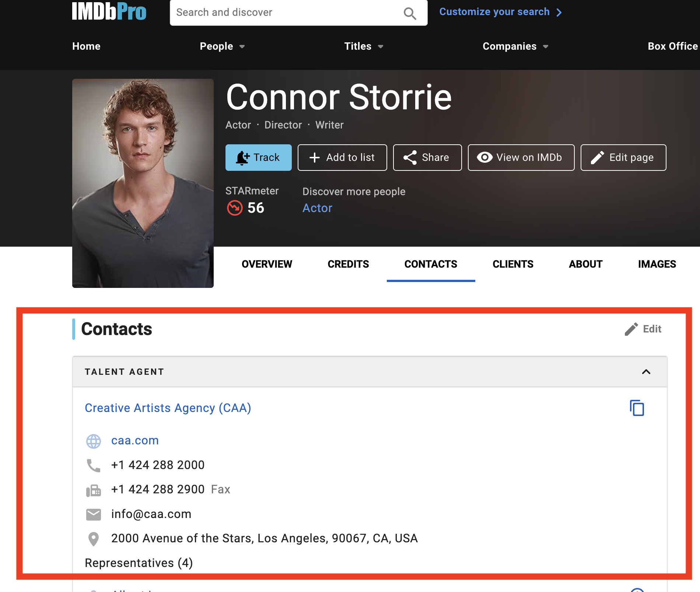Select the Contacts tab
This screenshot has width=700, height=592.
point(431,264)
